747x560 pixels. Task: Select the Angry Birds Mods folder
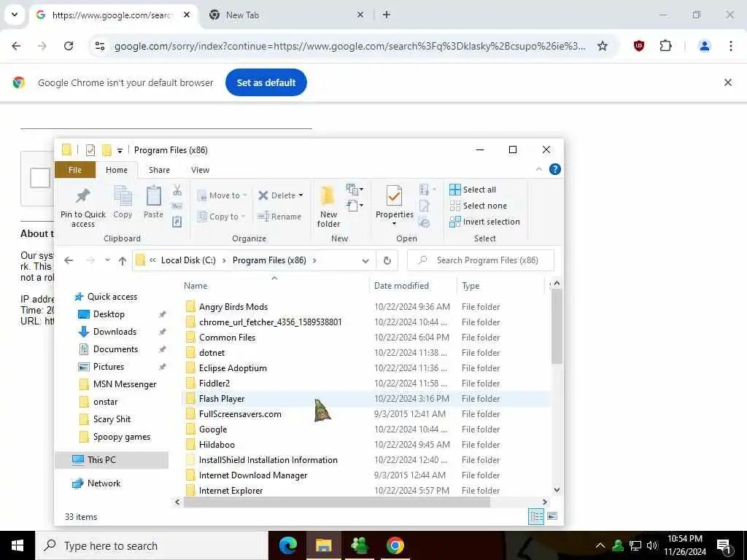click(x=233, y=307)
